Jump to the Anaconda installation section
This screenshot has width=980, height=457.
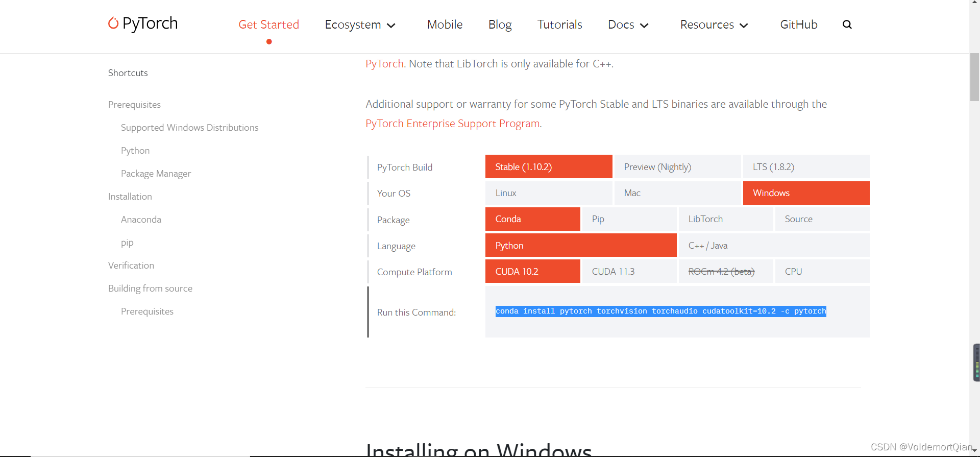click(x=141, y=220)
